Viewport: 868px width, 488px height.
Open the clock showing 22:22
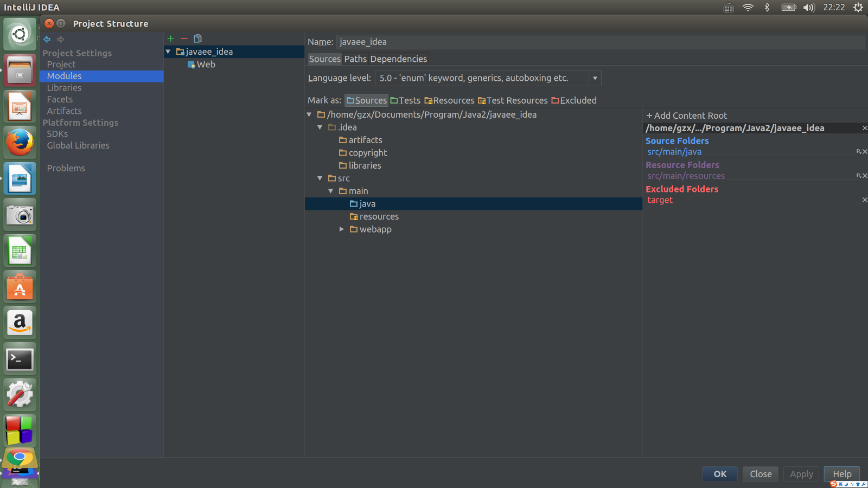click(x=834, y=8)
